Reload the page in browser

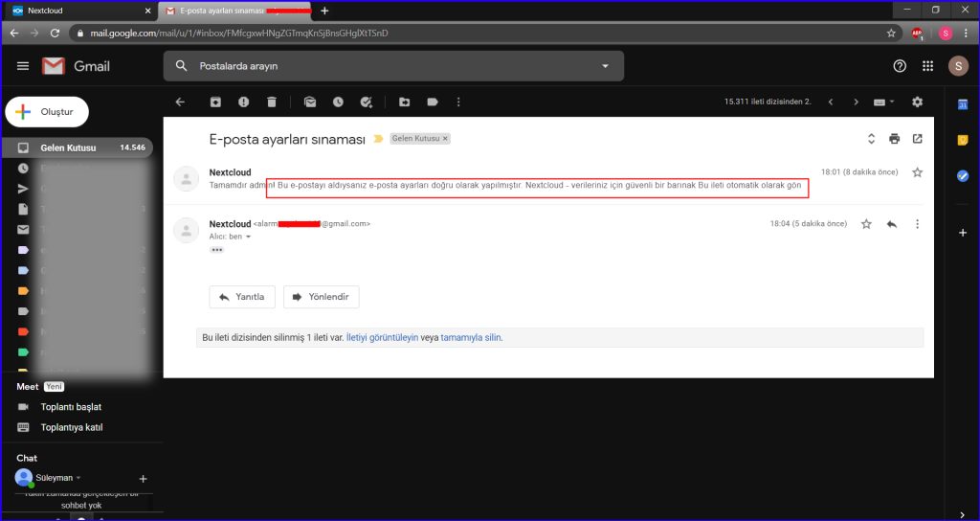click(55, 34)
